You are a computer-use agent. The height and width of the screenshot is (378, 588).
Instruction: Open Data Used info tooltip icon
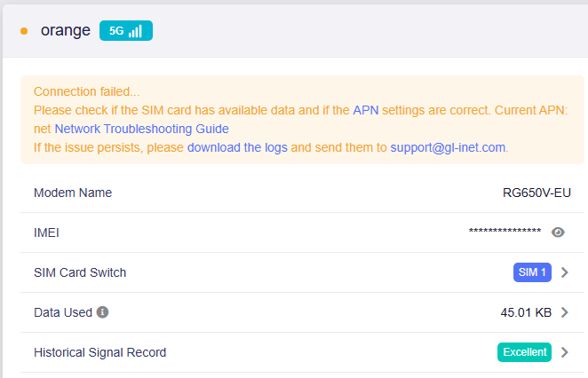pyautogui.click(x=102, y=312)
